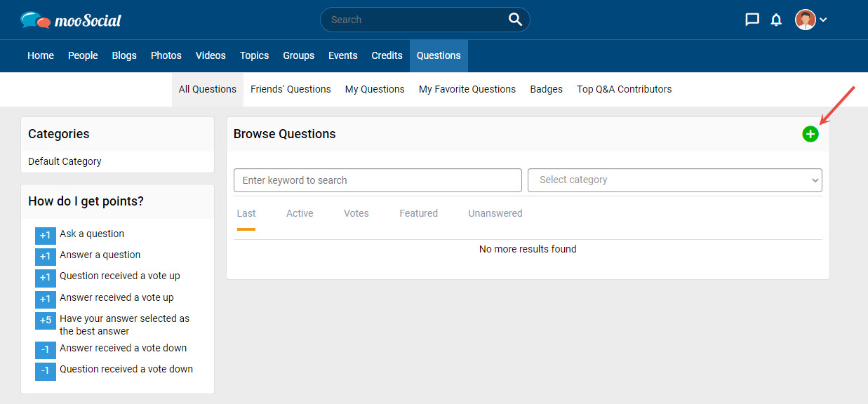This screenshot has height=404, width=868.
Task: Open the My Questions tab
Action: pos(375,89)
